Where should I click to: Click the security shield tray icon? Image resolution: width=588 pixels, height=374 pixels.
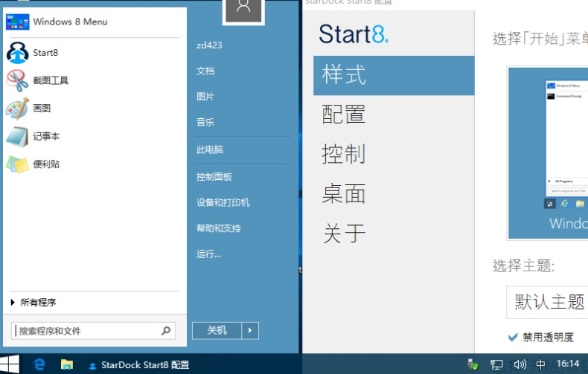[473, 364]
